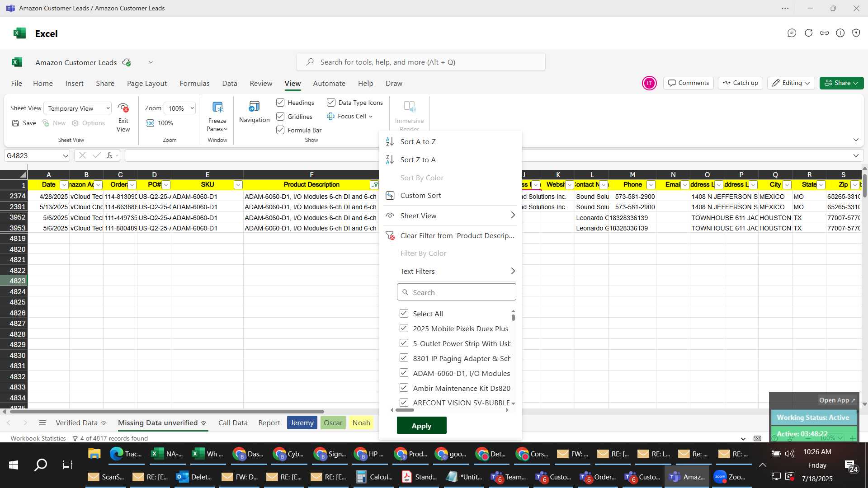Uncheck 8301 IP Paging Adapter item
The height and width of the screenshot is (488, 868).
pos(404,358)
